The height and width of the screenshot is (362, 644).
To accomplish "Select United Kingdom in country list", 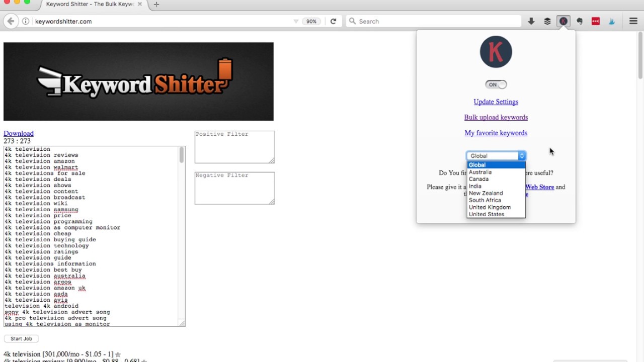I will point(496,207).
